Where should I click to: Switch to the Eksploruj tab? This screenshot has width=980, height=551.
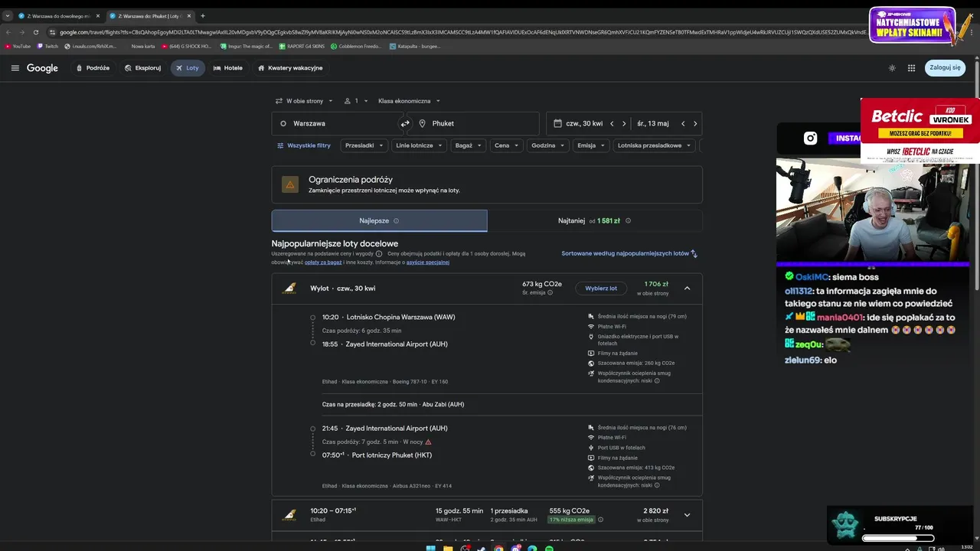142,68
